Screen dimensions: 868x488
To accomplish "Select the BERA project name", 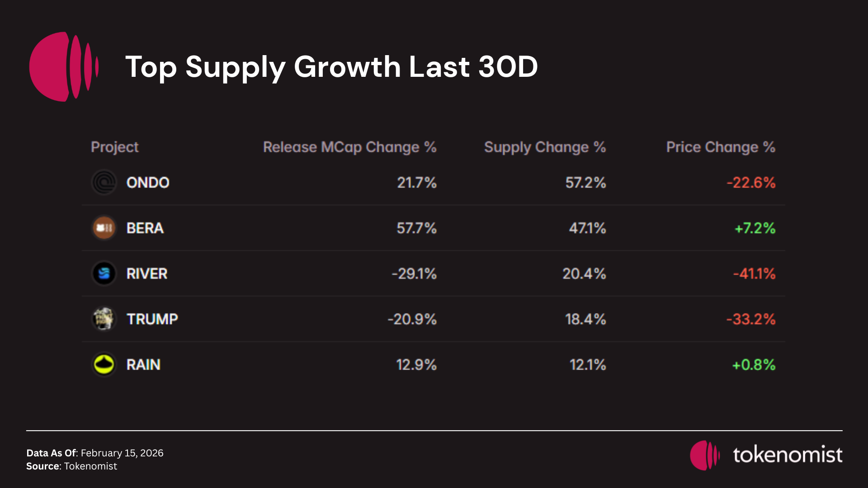I will pos(145,228).
